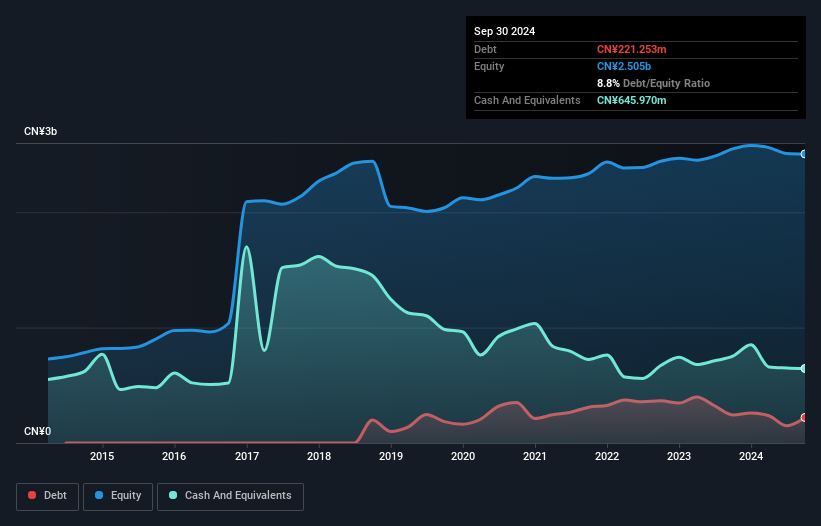Click the 2023 x-axis label
The height and width of the screenshot is (526, 821).
coord(679,456)
